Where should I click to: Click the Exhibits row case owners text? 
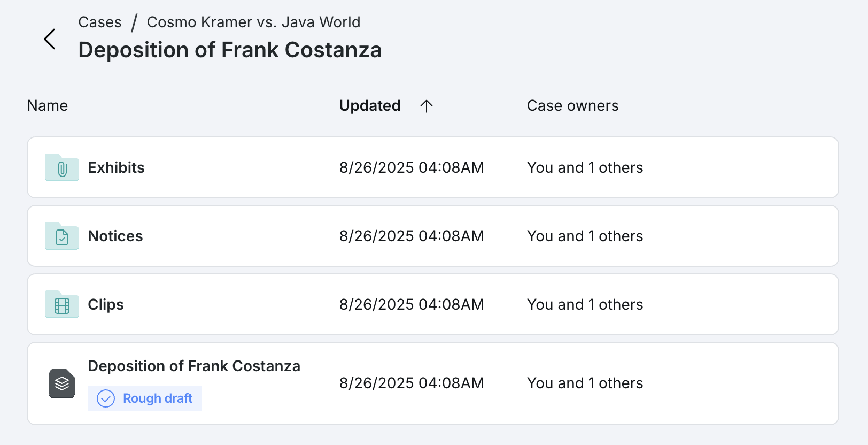pyautogui.click(x=585, y=167)
